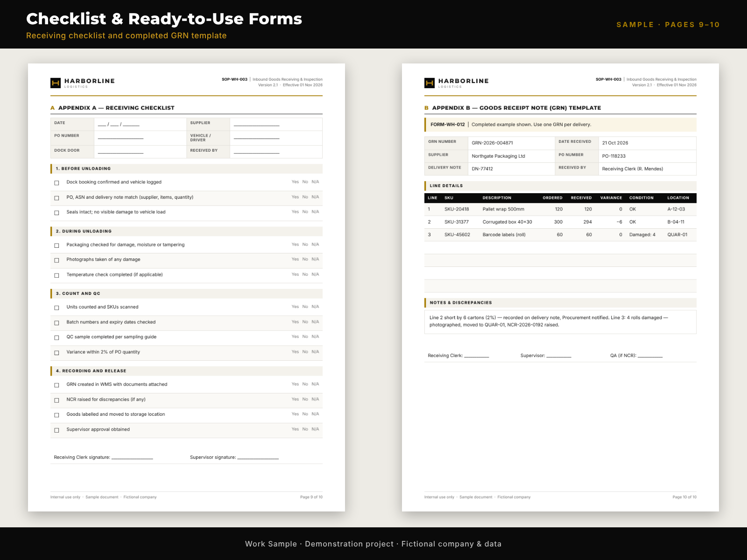Click the Harborline logo on the Receiving Checklist page

[83, 83]
